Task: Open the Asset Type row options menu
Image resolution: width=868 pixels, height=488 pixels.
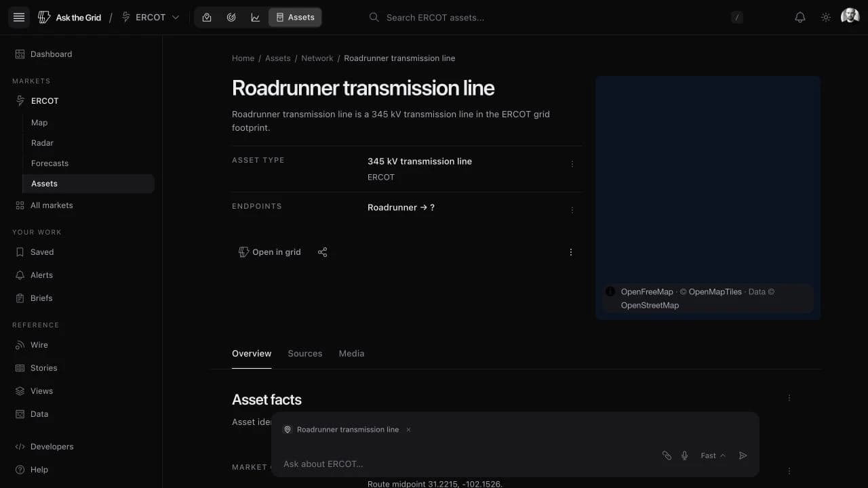Action: pos(572,164)
